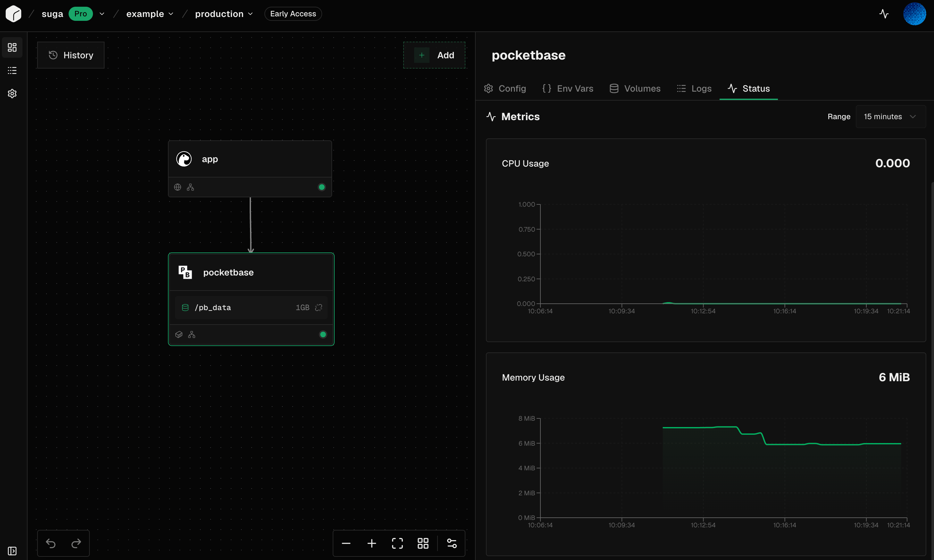Click the globe icon on app node

[x=178, y=187]
